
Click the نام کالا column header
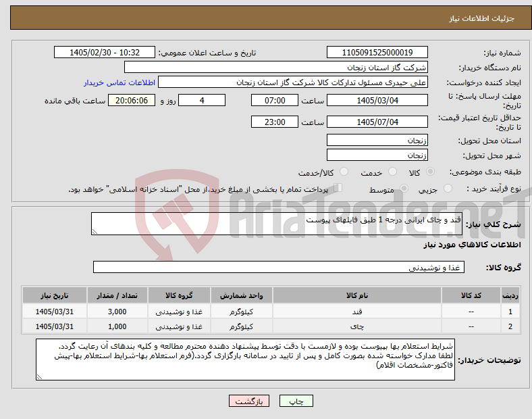[357, 295]
